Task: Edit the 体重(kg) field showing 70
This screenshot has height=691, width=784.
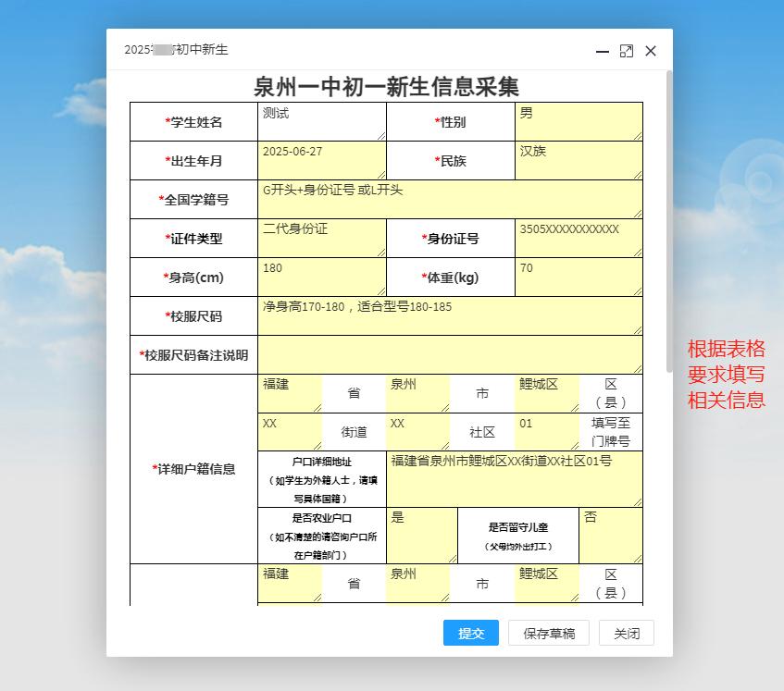Action: [x=579, y=278]
